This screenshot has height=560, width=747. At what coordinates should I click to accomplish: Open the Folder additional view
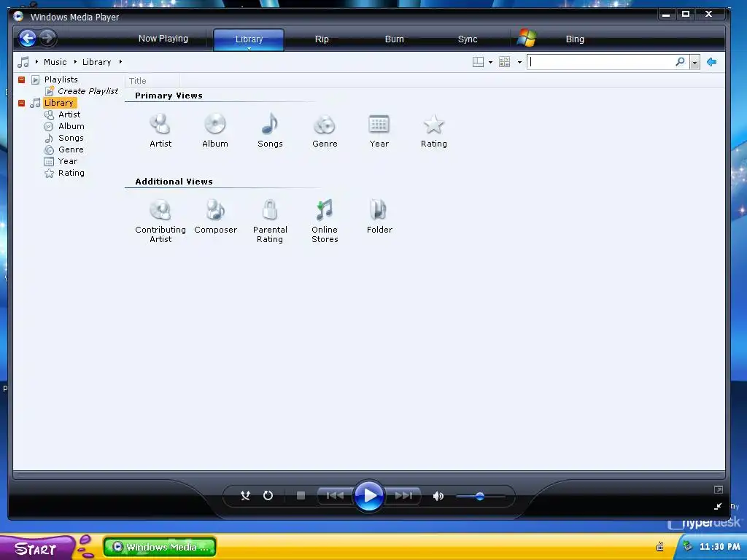[379, 217]
